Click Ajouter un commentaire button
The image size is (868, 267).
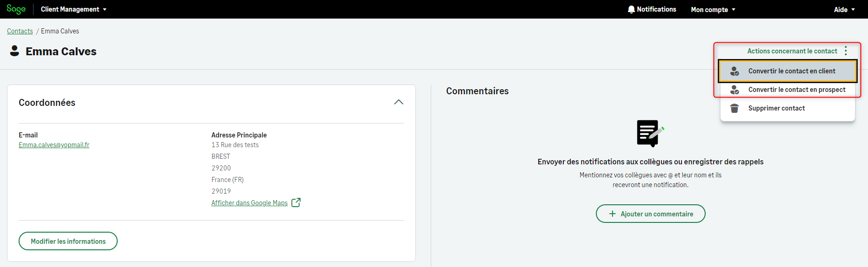(650, 214)
